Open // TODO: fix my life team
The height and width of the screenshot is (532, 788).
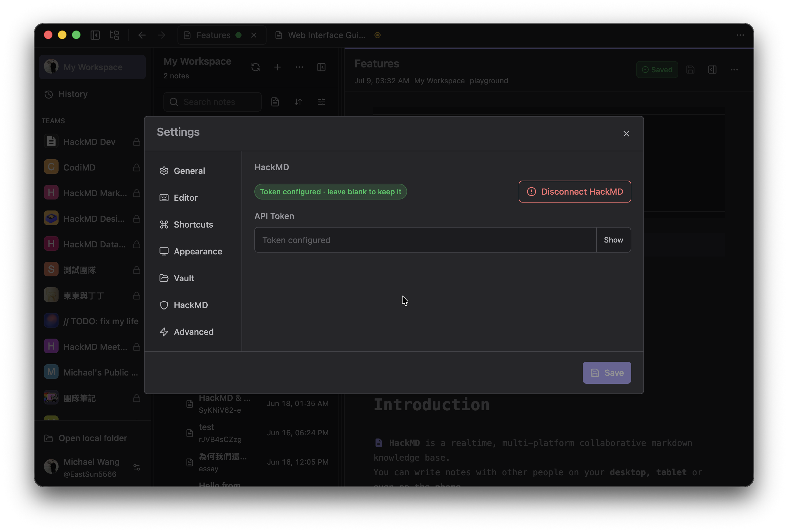(x=101, y=321)
